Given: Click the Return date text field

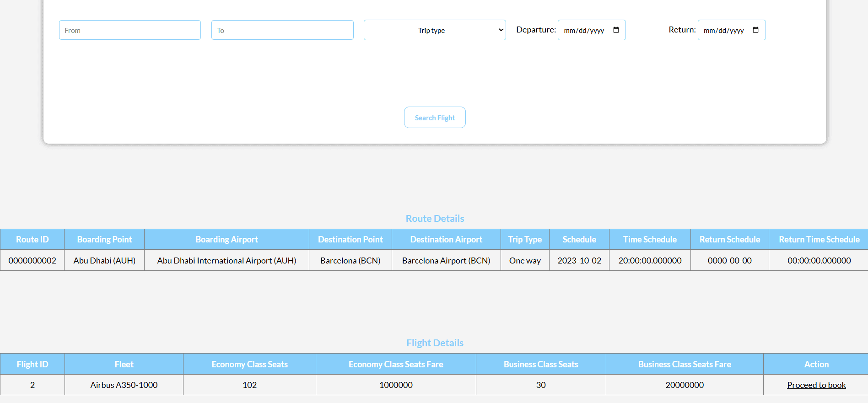Looking at the screenshot, I should 723,31.
